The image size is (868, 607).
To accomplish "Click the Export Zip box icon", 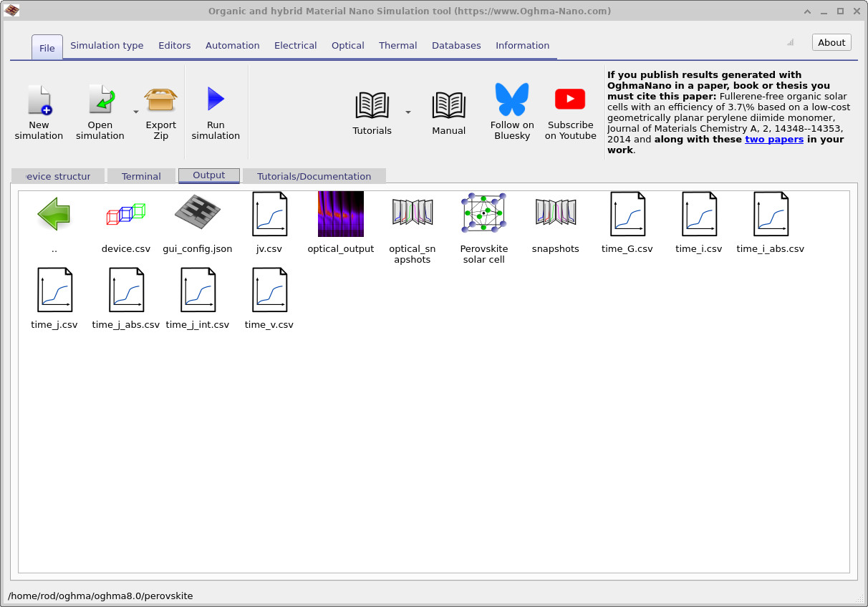I will pos(161,100).
